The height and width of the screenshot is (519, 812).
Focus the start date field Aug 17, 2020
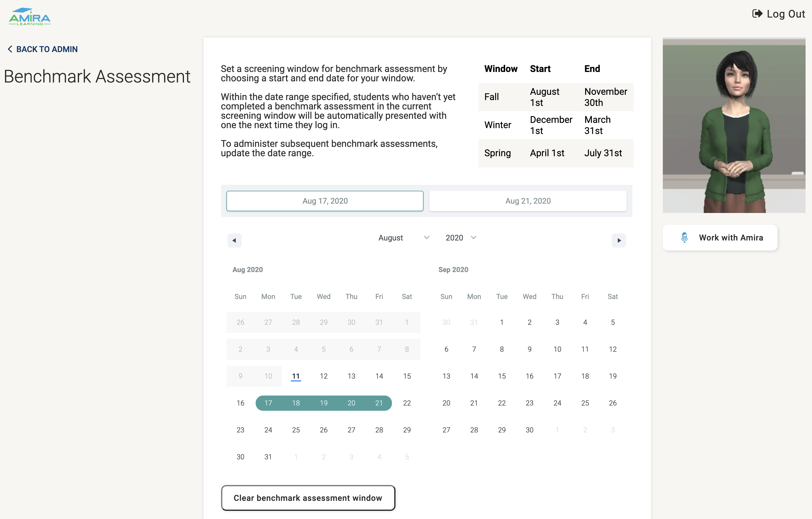coord(325,201)
